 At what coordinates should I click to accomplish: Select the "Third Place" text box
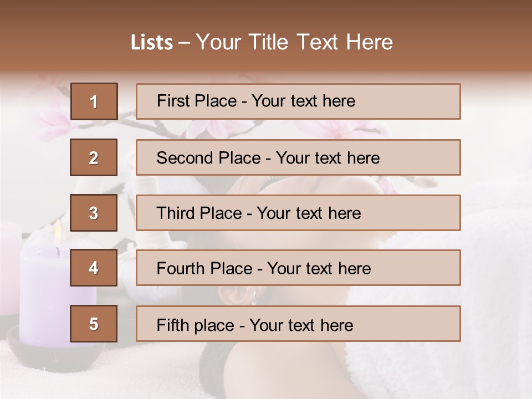coord(298,213)
